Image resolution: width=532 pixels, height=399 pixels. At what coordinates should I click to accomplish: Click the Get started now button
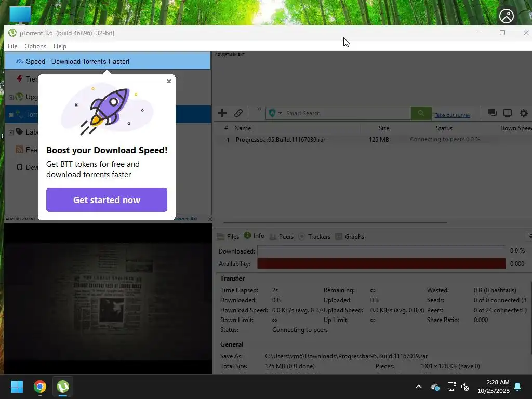click(x=107, y=200)
